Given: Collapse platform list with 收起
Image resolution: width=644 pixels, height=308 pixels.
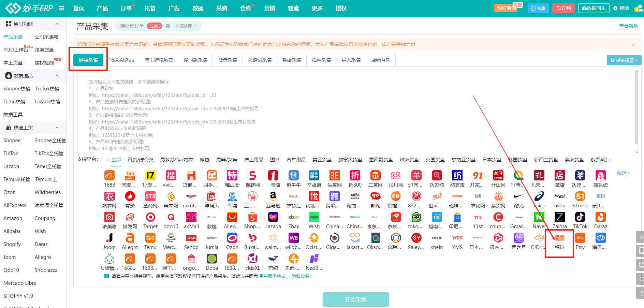Looking at the screenshot, I should pos(623,173).
